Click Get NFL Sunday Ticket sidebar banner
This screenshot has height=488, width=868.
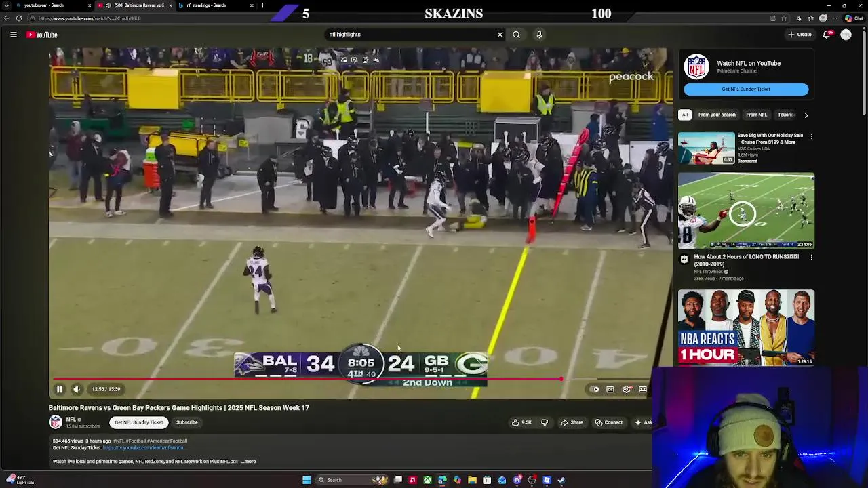coord(746,89)
